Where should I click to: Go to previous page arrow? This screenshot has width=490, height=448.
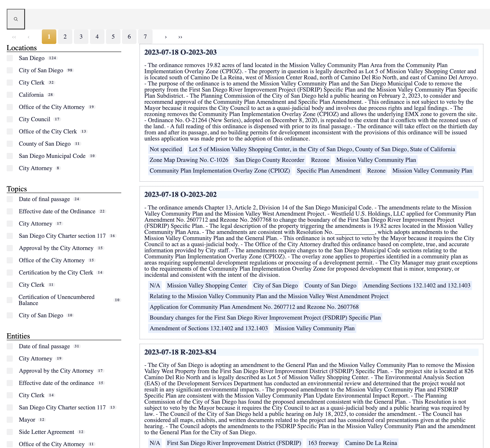[x=29, y=37]
